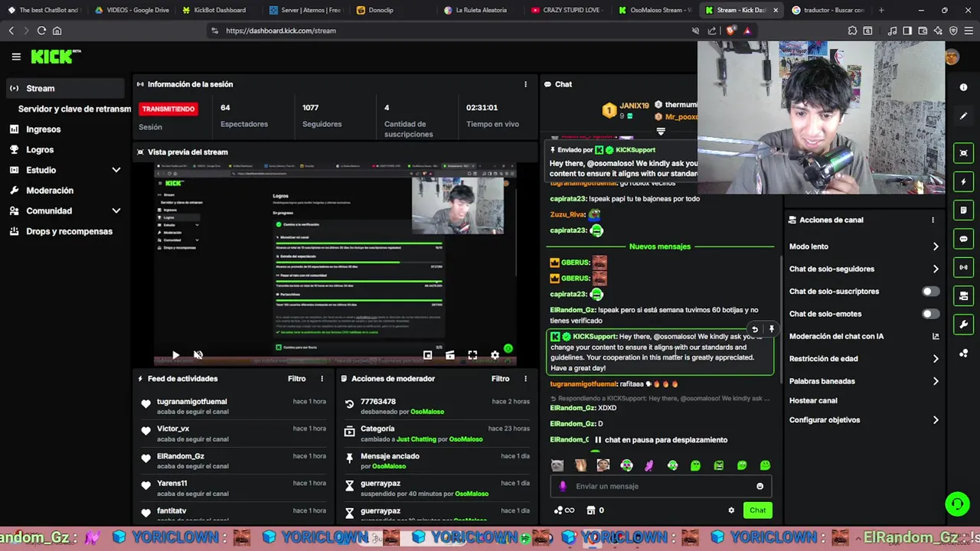Screen dimensions: 980x551
Task: Open the hamburger menu beside the KICK logo
Action: [x=16, y=57]
